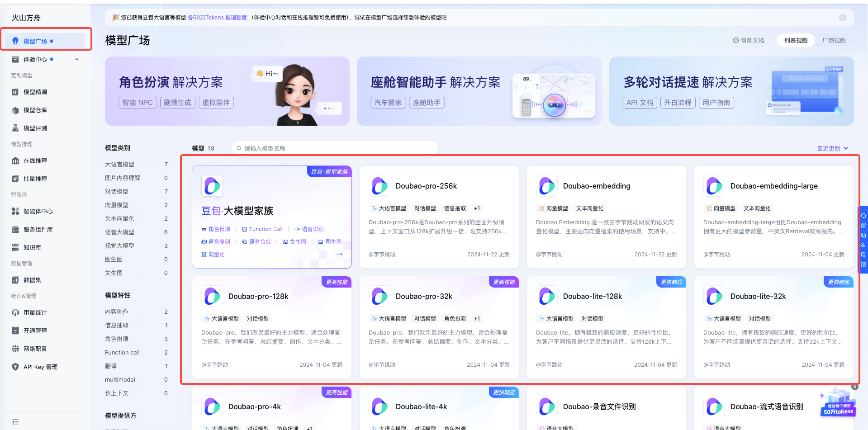Click the 座舱助手 tag
Screen dimensions: 868x430
(x=427, y=103)
